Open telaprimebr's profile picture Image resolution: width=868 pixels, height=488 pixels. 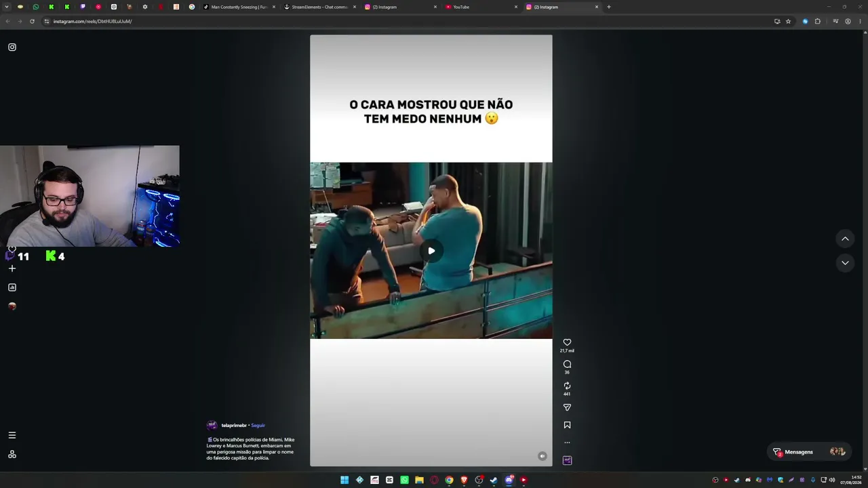212,425
